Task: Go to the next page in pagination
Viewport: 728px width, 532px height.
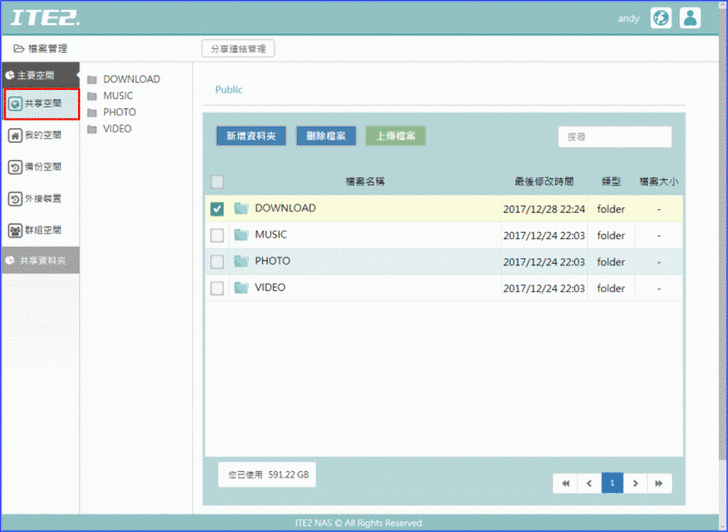Action: pyautogui.click(x=635, y=483)
